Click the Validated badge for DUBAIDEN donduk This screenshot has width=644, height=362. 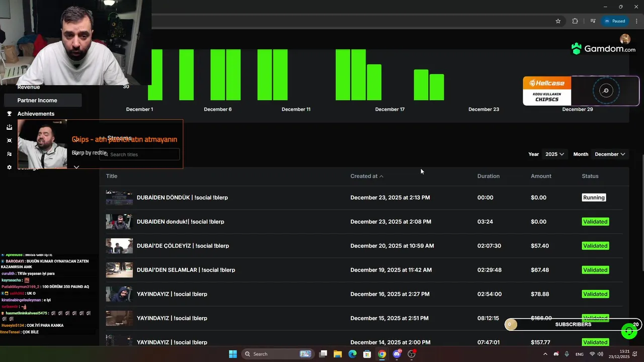coord(595,222)
